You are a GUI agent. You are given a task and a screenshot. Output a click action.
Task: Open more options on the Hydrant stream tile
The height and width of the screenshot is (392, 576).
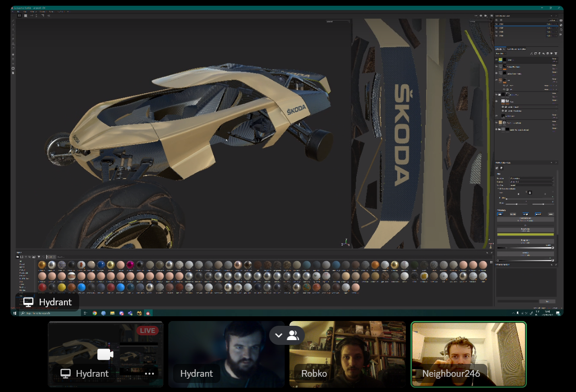pos(150,373)
